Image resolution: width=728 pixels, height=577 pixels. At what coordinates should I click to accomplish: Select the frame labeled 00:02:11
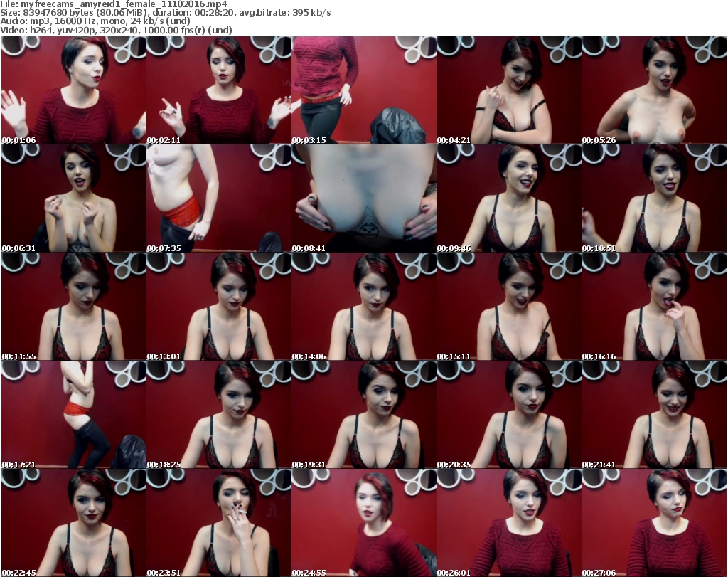click(x=218, y=90)
